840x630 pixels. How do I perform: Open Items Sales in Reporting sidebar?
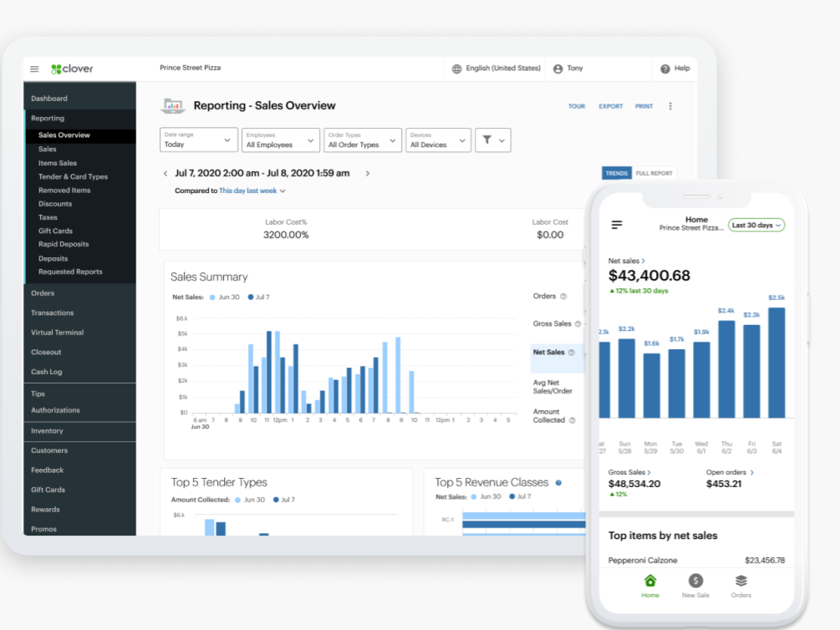tap(58, 163)
